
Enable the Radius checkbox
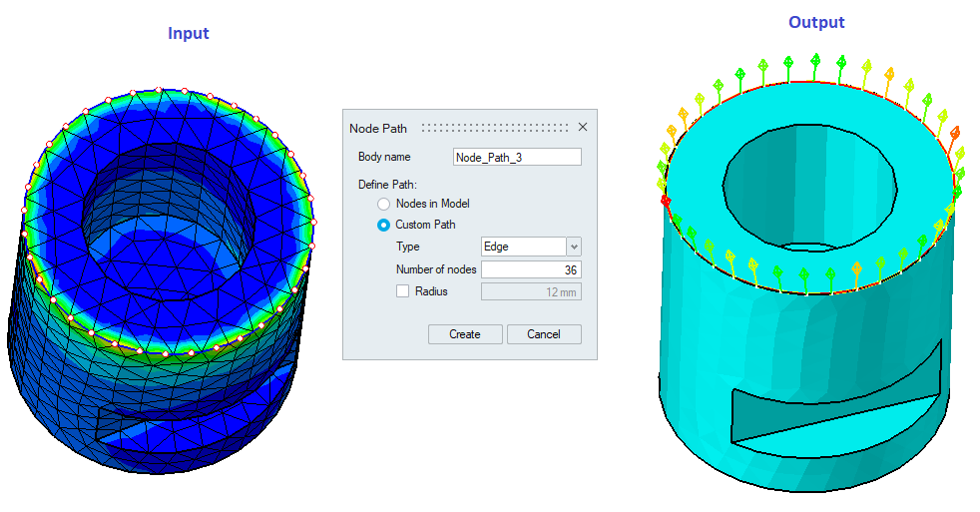tap(403, 291)
